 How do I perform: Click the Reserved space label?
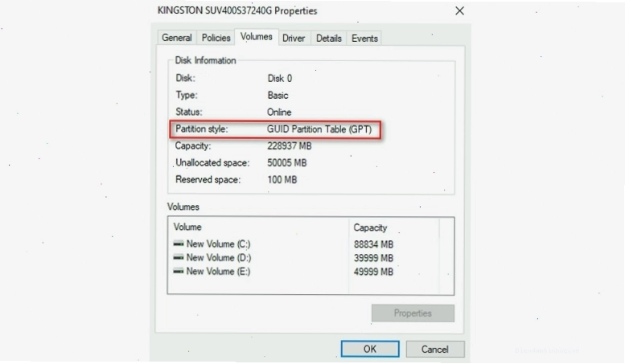point(208,180)
